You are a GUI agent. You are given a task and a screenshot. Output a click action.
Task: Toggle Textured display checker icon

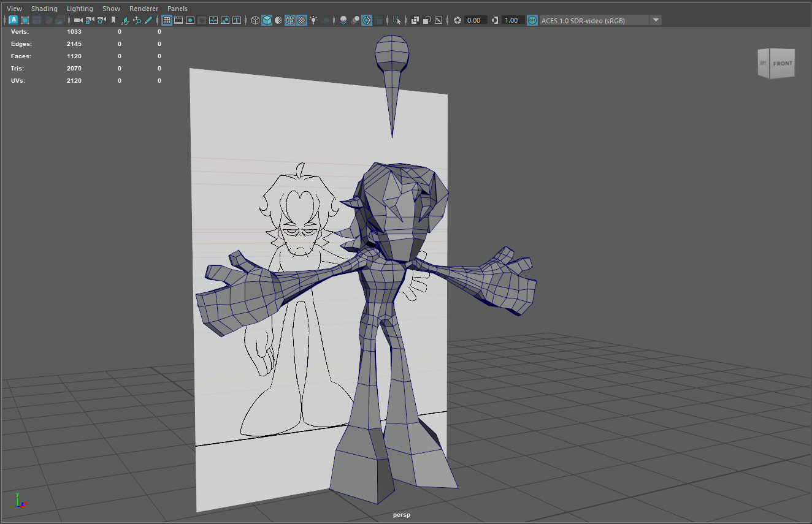pyautogui.click(x=302, y=20)
